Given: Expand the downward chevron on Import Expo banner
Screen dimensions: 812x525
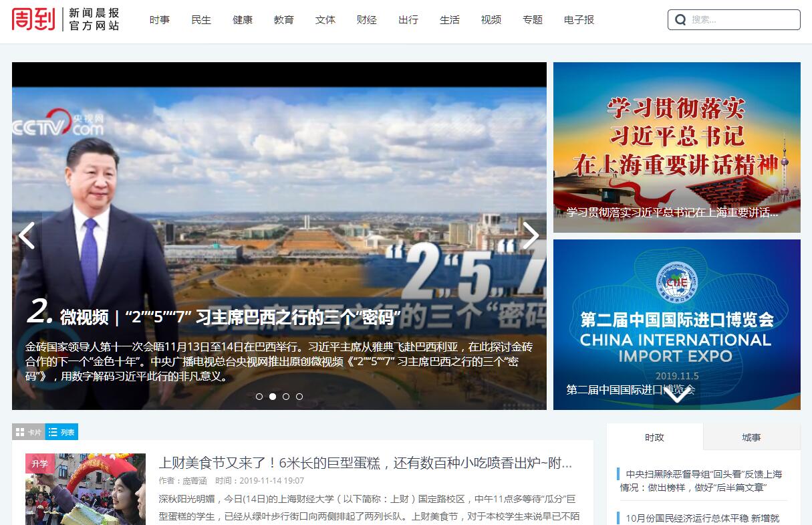Looking at the screenshot, I should (x=676, y=395).
